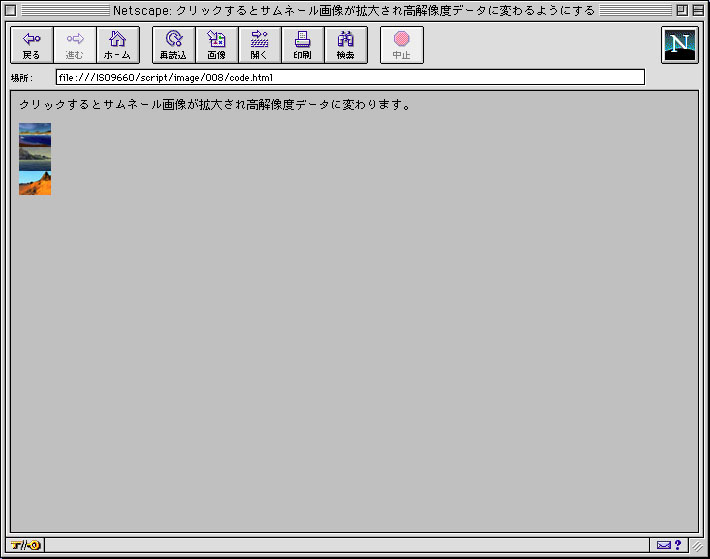This screenshot has width=710, height=559.
Task: Print the page using 印刷
Action: point(303,45)
